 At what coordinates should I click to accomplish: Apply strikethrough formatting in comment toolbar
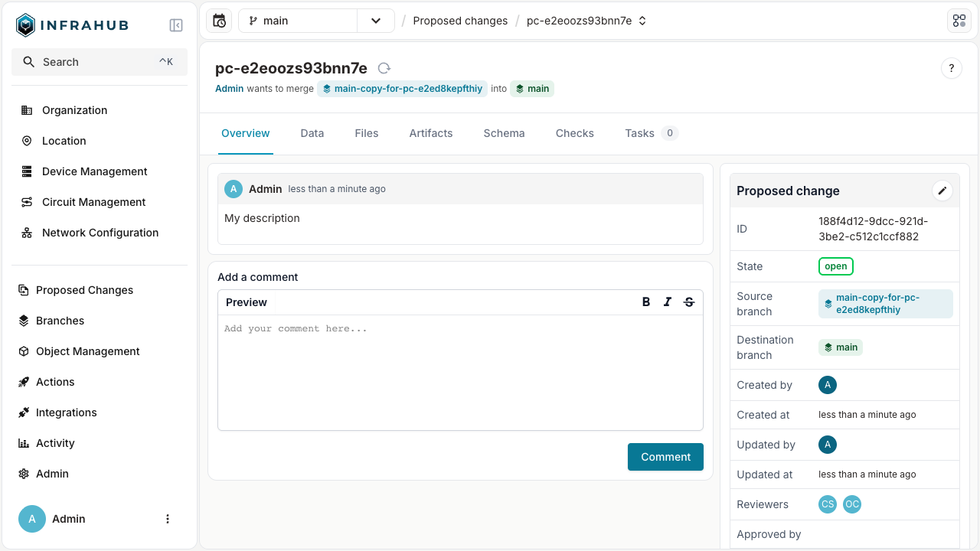pyautogui.click(x=688, y=302)
